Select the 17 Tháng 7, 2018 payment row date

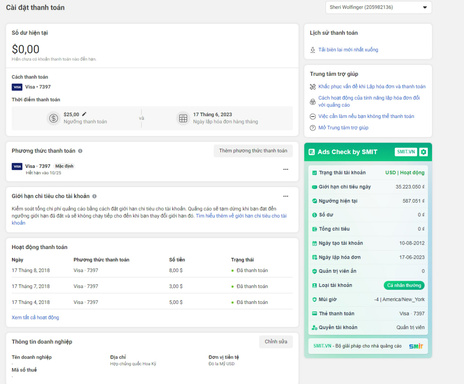click(31, 286)
